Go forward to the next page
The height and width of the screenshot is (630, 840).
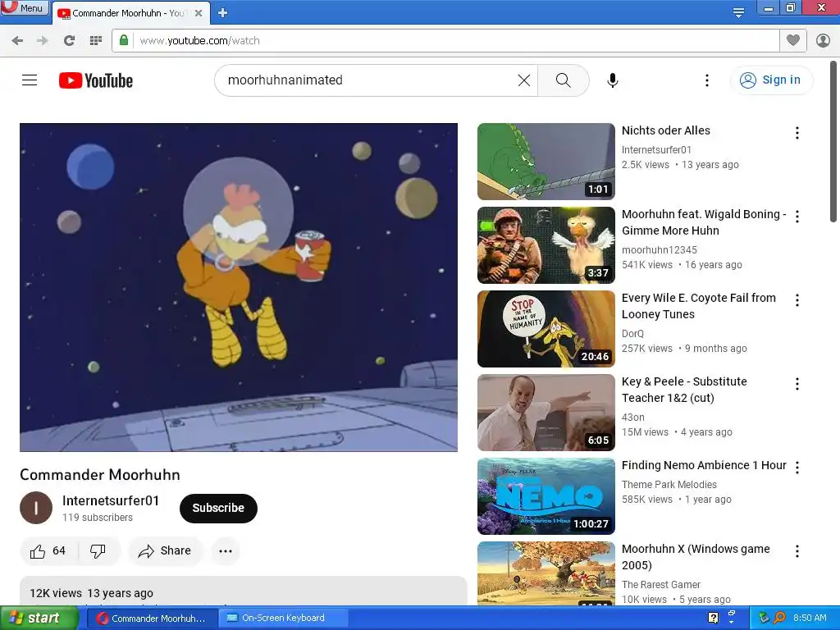[x=43, y=41]
